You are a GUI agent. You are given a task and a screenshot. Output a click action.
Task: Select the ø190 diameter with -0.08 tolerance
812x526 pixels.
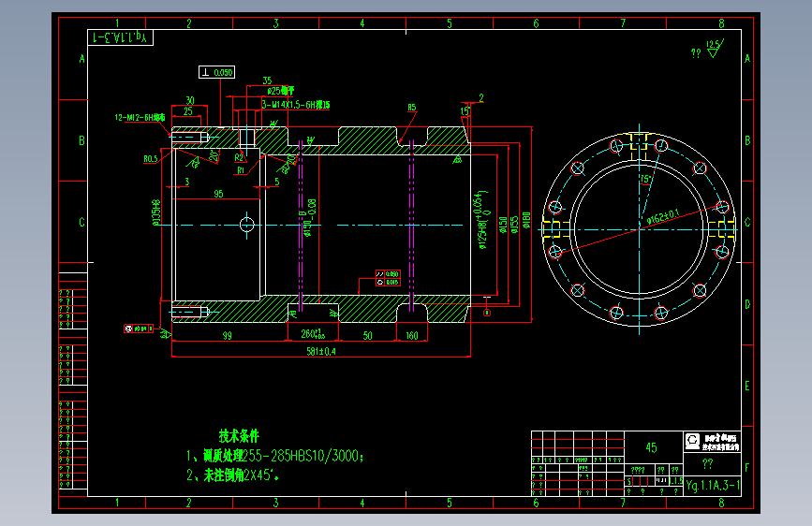tap(309, 218)
